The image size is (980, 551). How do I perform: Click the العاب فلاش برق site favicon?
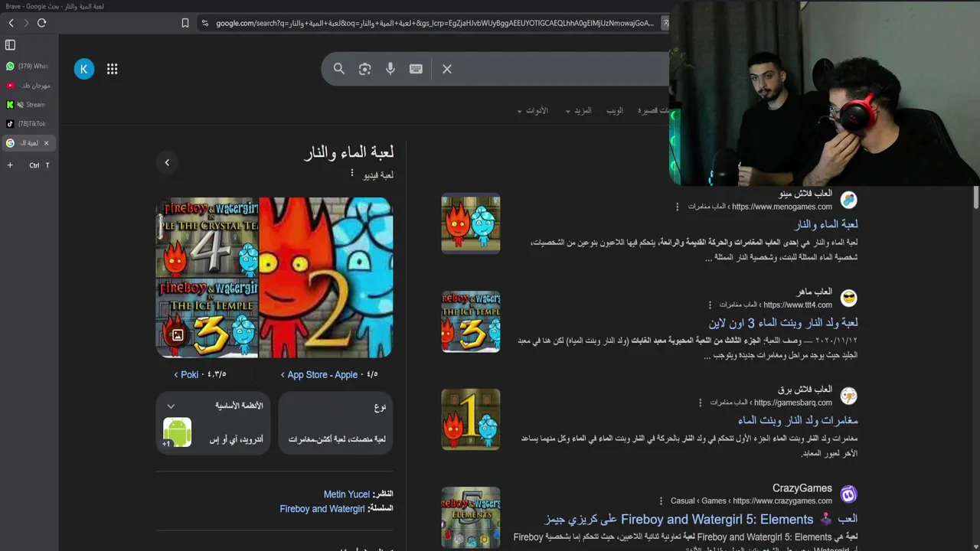pyautogui.click(x=848, y=396)
